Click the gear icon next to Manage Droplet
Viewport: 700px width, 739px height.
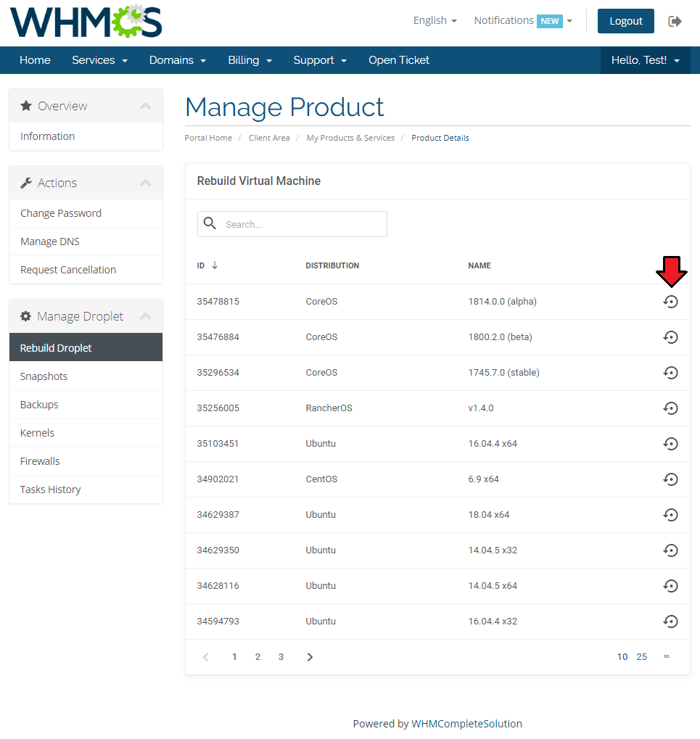pos(26,316)
